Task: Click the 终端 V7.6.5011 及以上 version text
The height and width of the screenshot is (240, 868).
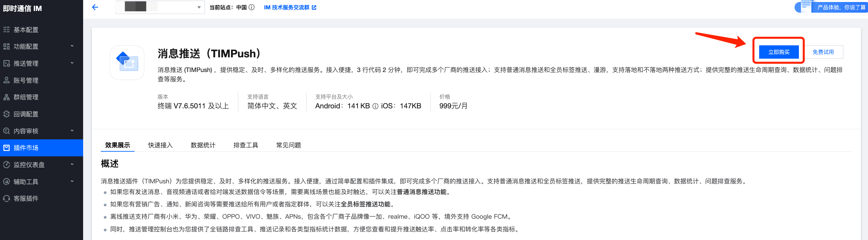Action: click(193, 106)
